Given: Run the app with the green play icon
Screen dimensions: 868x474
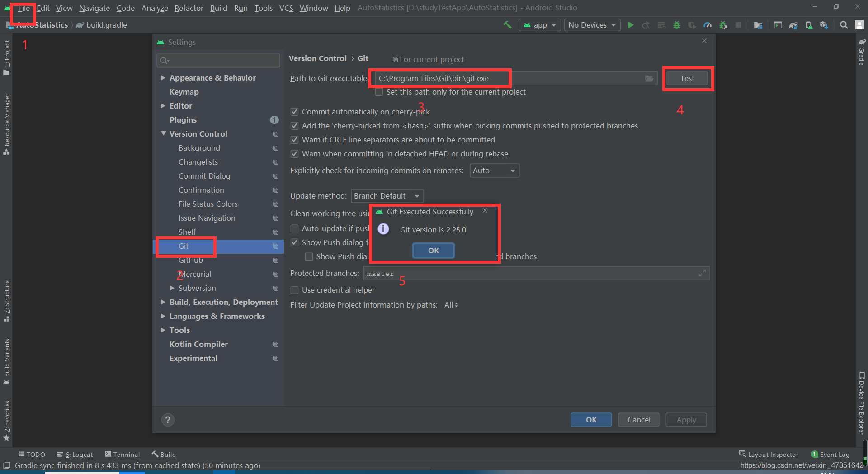Looking at the screenshot, I should click(x=631, y=25).
